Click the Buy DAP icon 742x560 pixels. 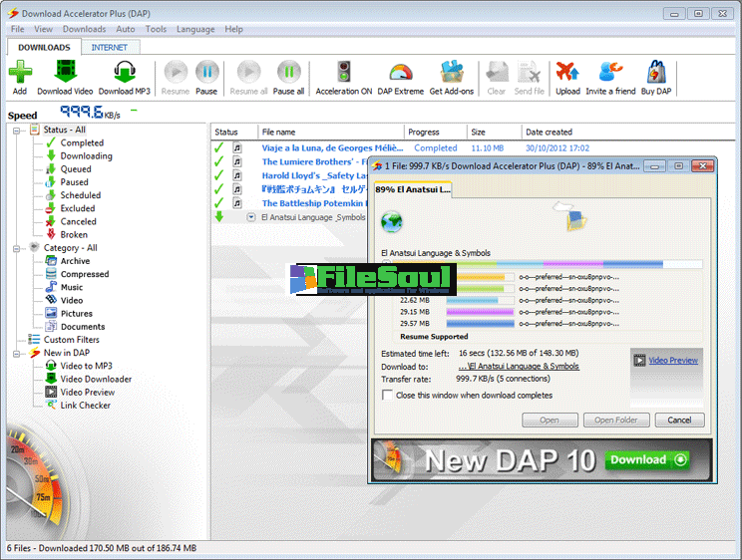(655, 74)
